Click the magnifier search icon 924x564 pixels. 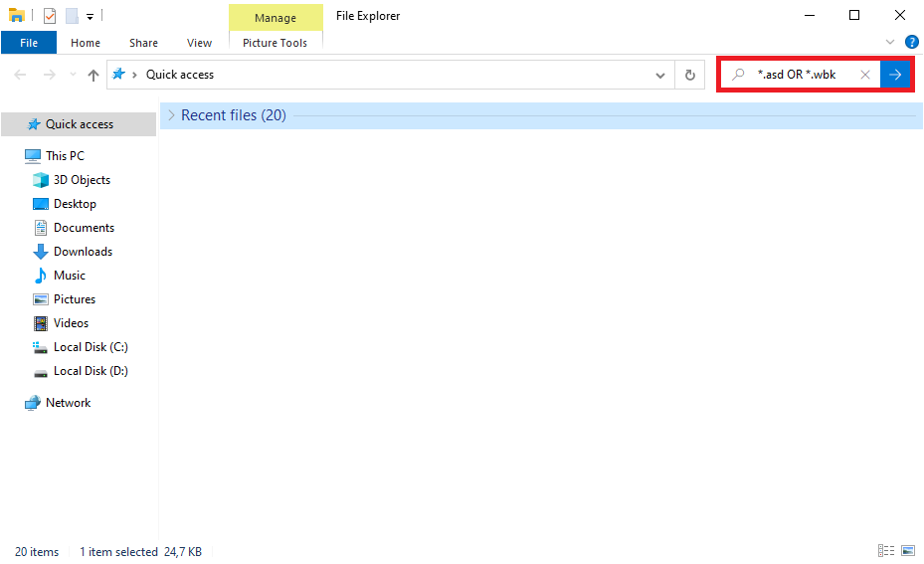pyautogui.click(x=738, y=75)
